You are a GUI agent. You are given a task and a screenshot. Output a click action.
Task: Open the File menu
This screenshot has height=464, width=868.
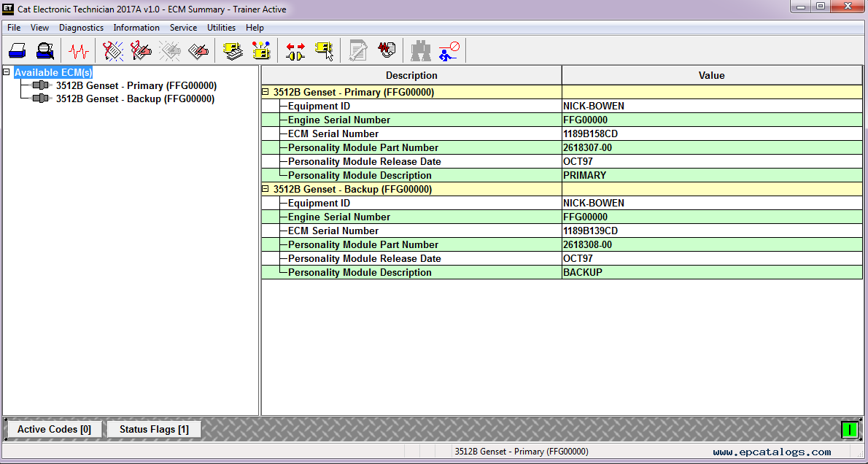click(14, 28)
